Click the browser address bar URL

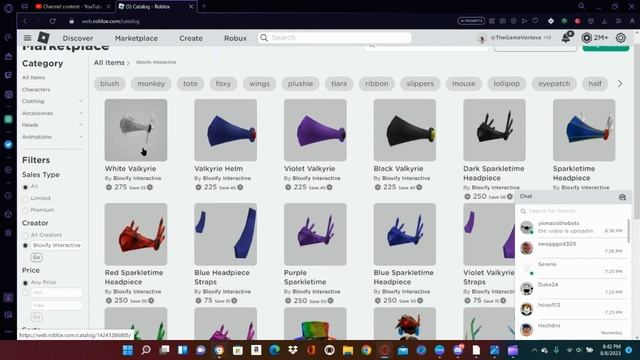pyautogui.click(x=111, y=21)
